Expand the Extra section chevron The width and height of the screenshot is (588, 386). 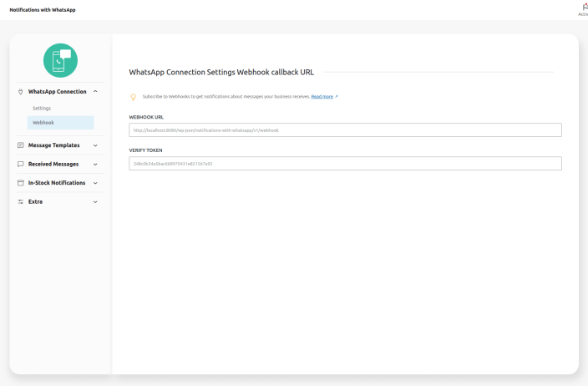pos(95,201)
